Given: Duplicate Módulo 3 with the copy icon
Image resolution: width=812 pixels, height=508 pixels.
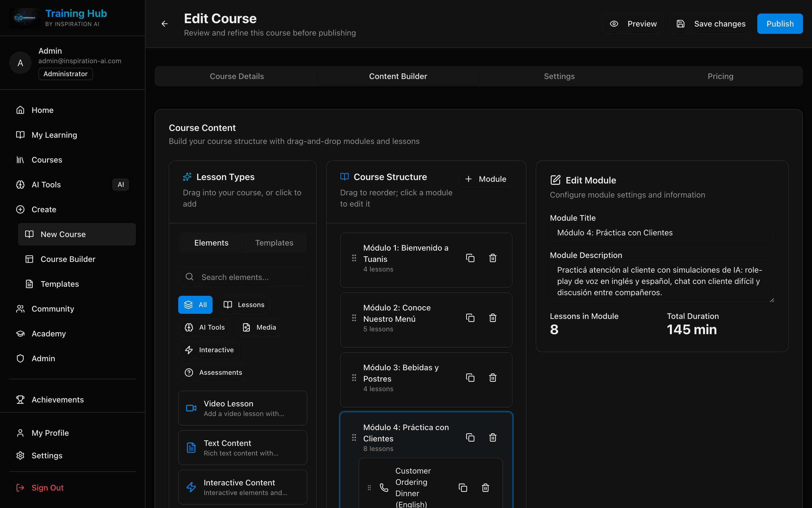Looking at the screenshot, I should [470, 378].
